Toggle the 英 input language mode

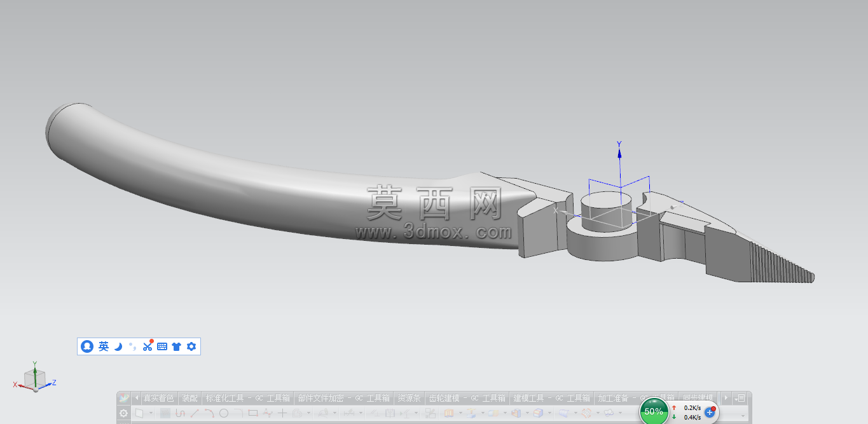(104, 346)
